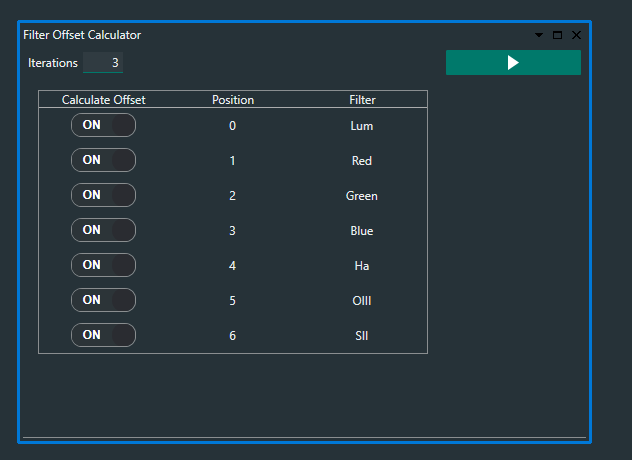Toggle Calculate Offset for Lum filter

103,126
